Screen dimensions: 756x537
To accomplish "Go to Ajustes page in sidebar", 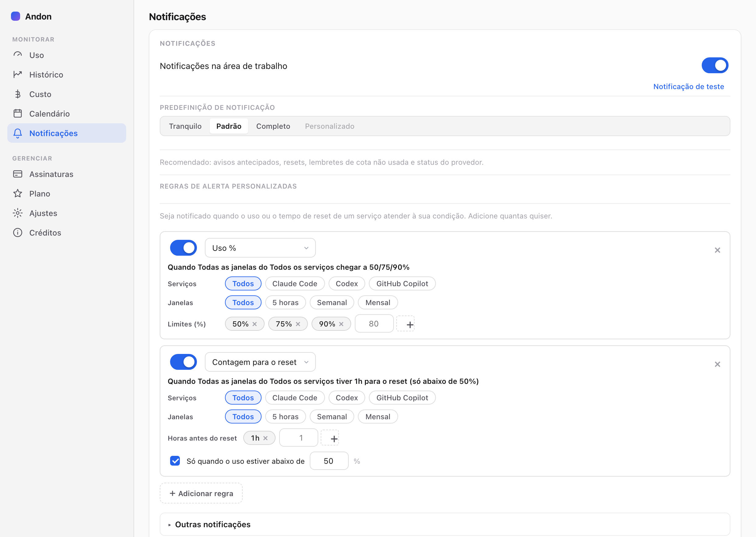I will (67, 213).
